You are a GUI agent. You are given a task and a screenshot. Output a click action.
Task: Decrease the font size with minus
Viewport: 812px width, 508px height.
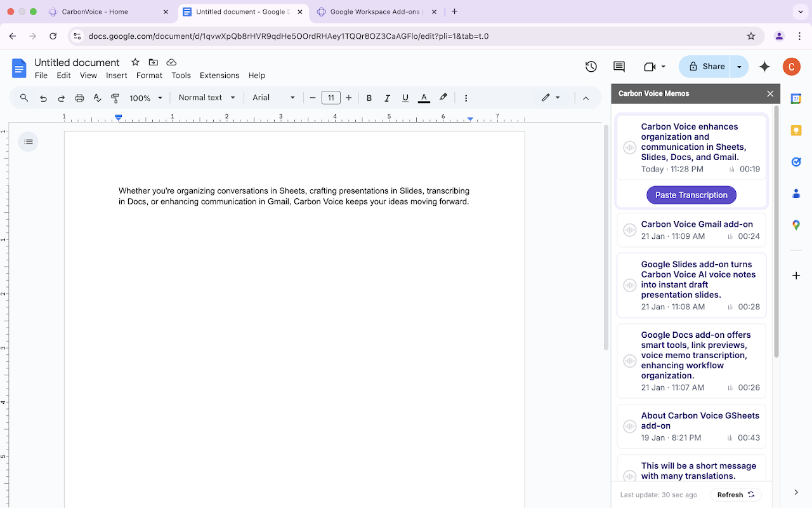(313, 98)
